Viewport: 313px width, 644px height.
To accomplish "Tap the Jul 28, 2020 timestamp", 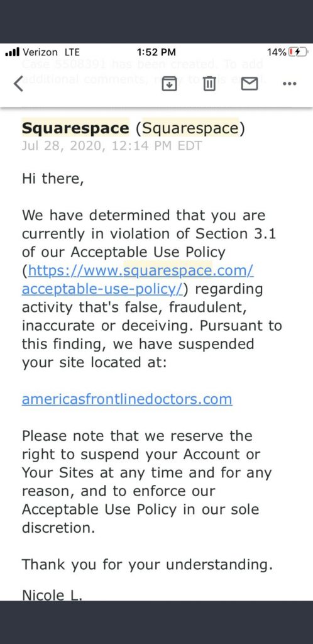I will pyautogui.click(x=112, y=146).
